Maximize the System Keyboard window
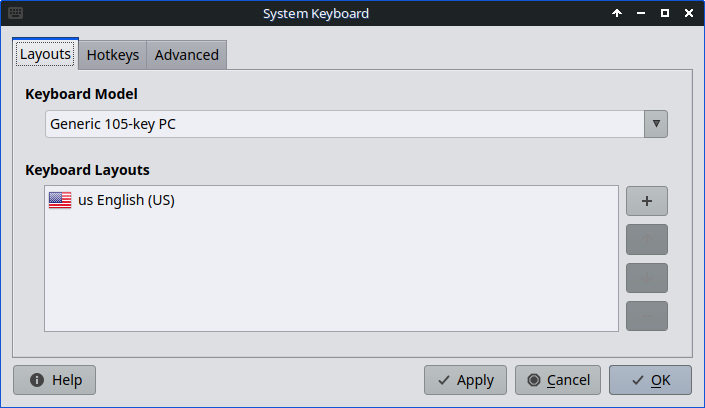 (665, 14)
